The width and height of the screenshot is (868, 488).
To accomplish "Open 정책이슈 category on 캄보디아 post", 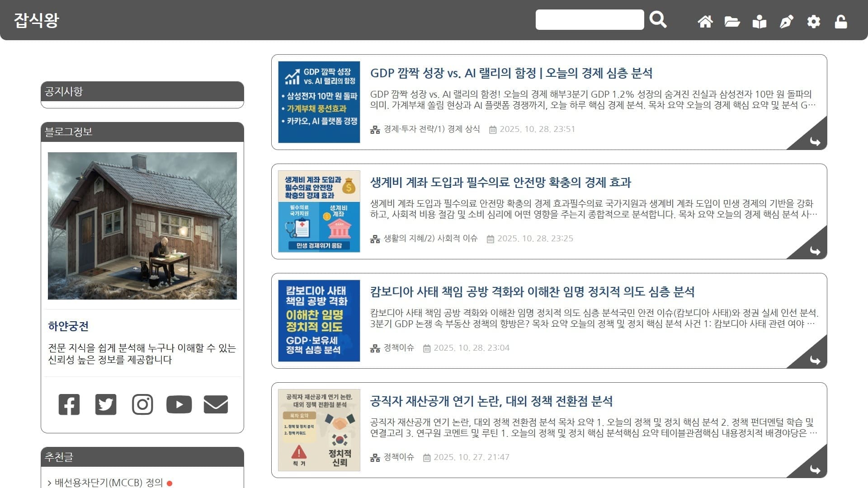I will [x=399, y=348].
